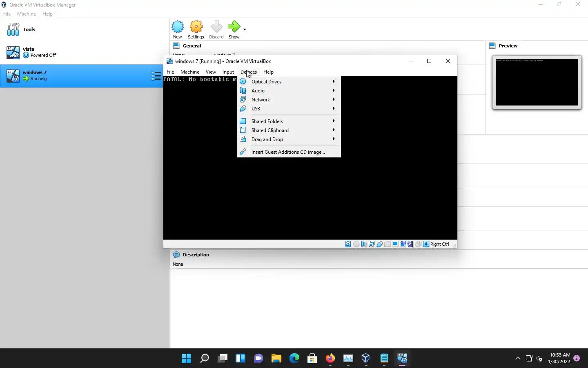Click the New machine toolbar icon
Viewport: 588px width, 368px height.
(178, 27)
